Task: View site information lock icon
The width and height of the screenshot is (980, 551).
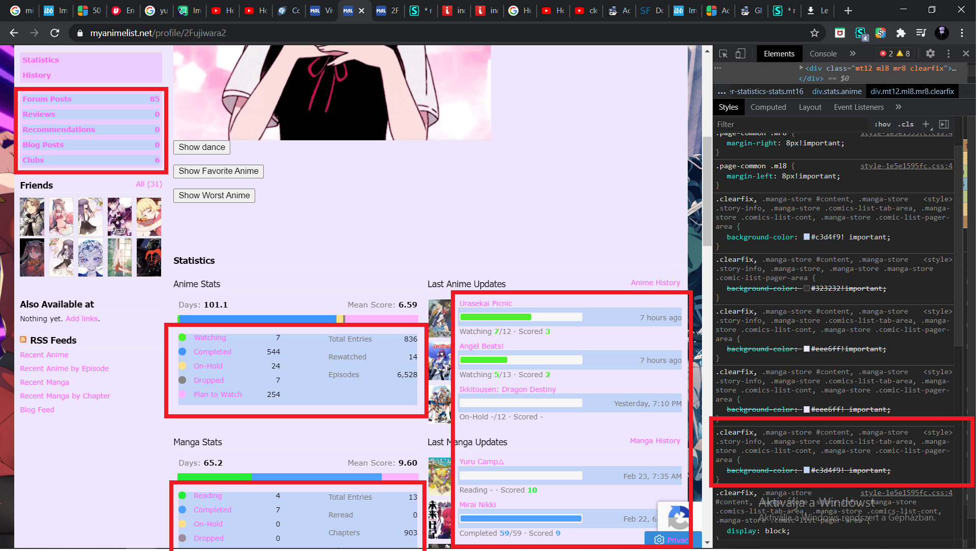Action: pos(79,33)
